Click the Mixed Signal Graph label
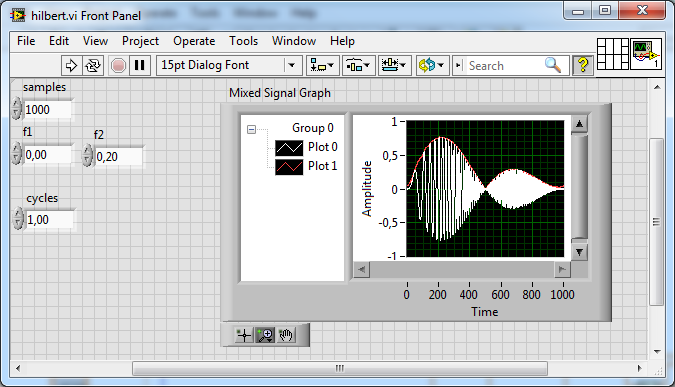Screen dimensions: 675x387 point(280,93)
